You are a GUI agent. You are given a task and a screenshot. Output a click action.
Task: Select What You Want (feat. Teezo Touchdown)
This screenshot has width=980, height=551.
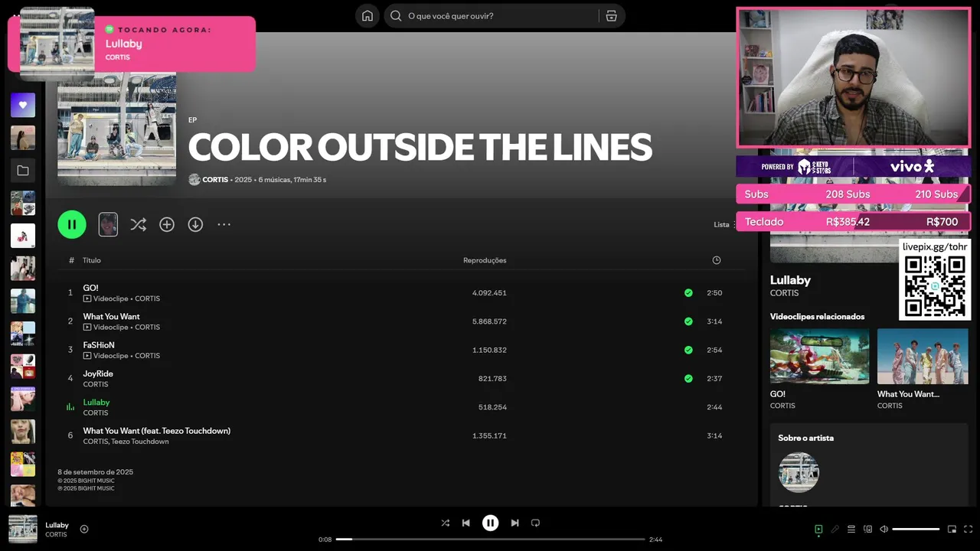[157, 431]
